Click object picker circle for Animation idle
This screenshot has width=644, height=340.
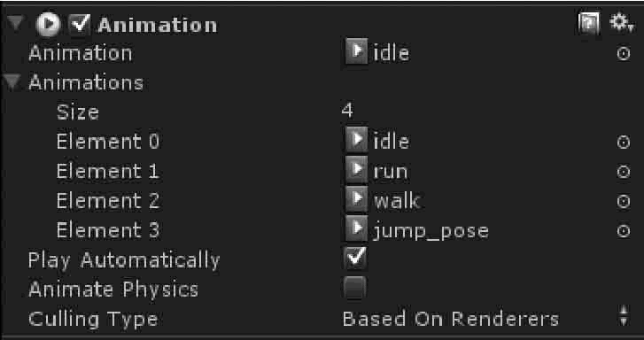pos(624,53)
